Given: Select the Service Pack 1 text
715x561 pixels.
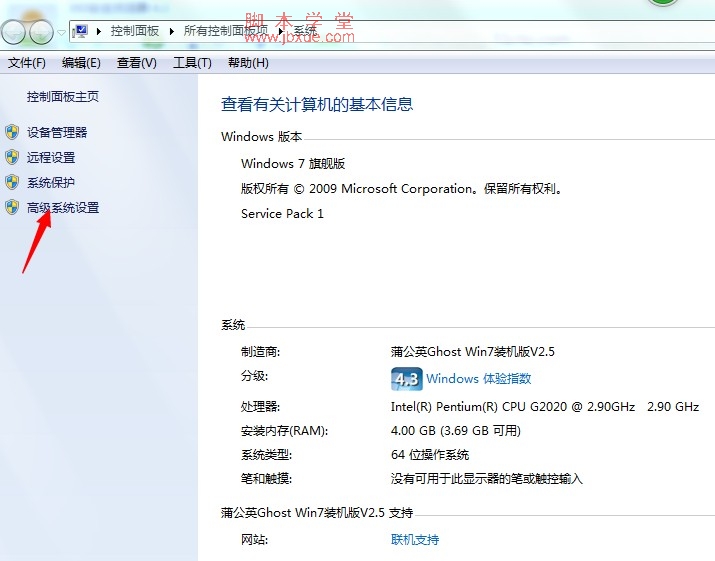Looking at the screenshot, I should [282, 213].
